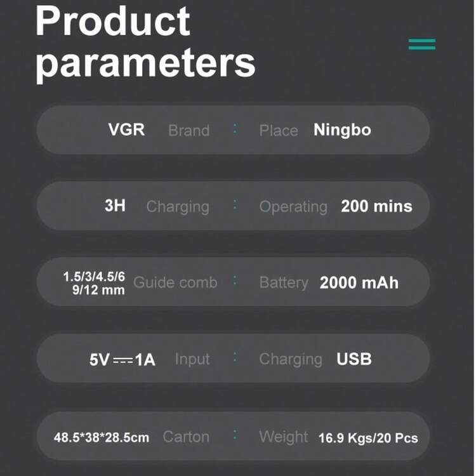The height and width of the screenshot is (476, 476).
Task: Select the USB charging value
Action: point(354,359)
